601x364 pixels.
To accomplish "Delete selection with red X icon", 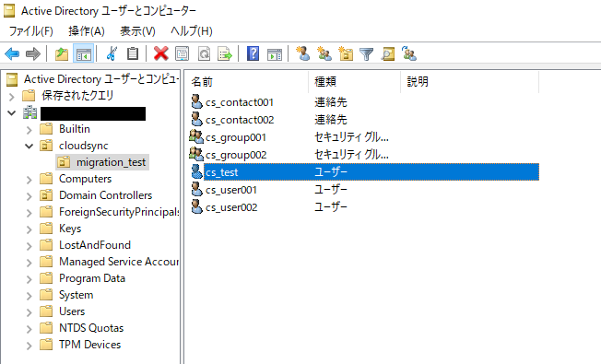I will click(161, 53).
